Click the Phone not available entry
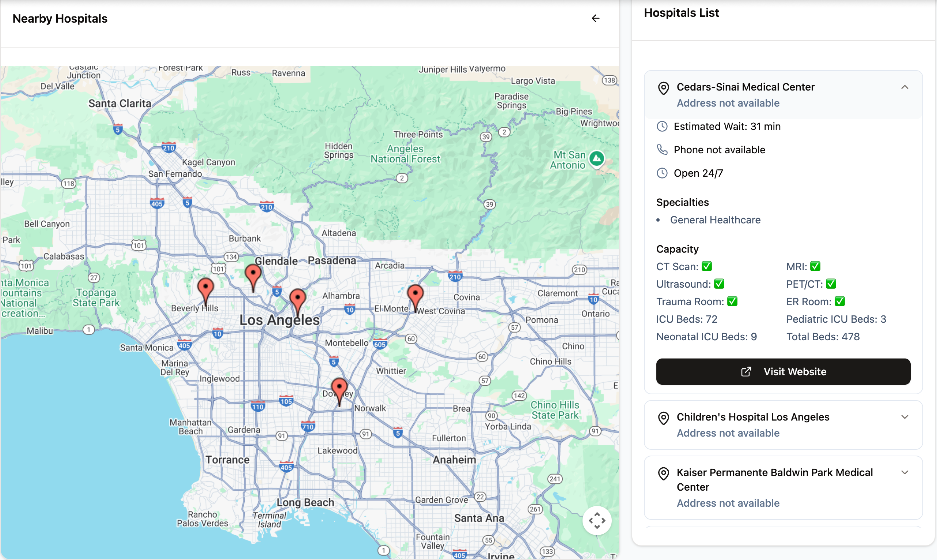 pos(719,150)
